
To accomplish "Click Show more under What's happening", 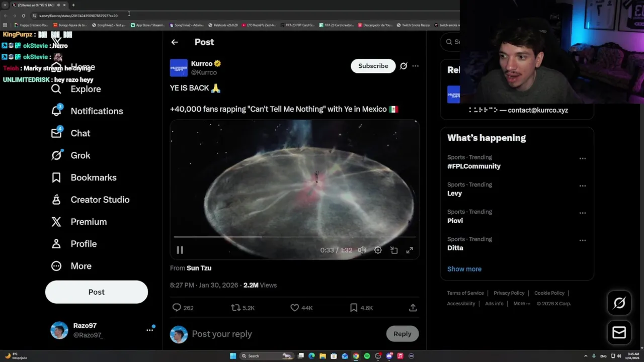I will click(x=464, y=269).
